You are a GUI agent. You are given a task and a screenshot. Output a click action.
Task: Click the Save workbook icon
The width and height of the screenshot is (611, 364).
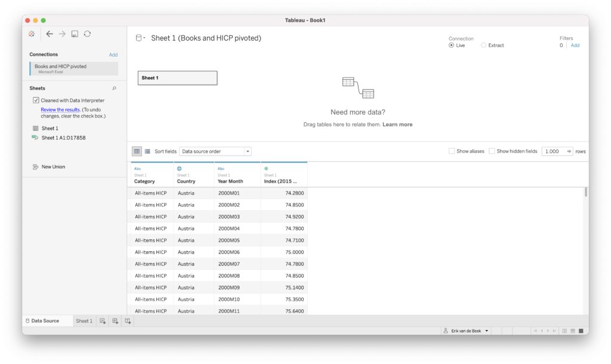coord(75,34)
